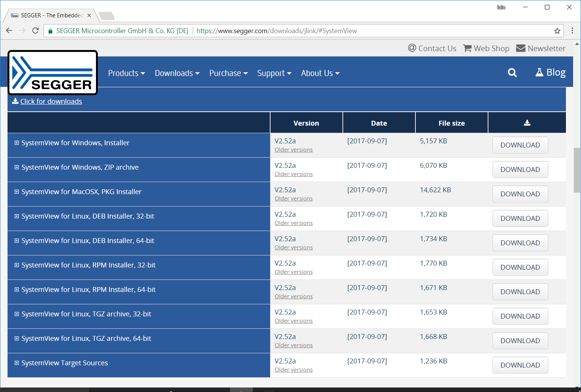Screen dimensions: 581x392
Task: Download SystemView Linux DEB Installer 32-bit
Action: tap(520, 218)
